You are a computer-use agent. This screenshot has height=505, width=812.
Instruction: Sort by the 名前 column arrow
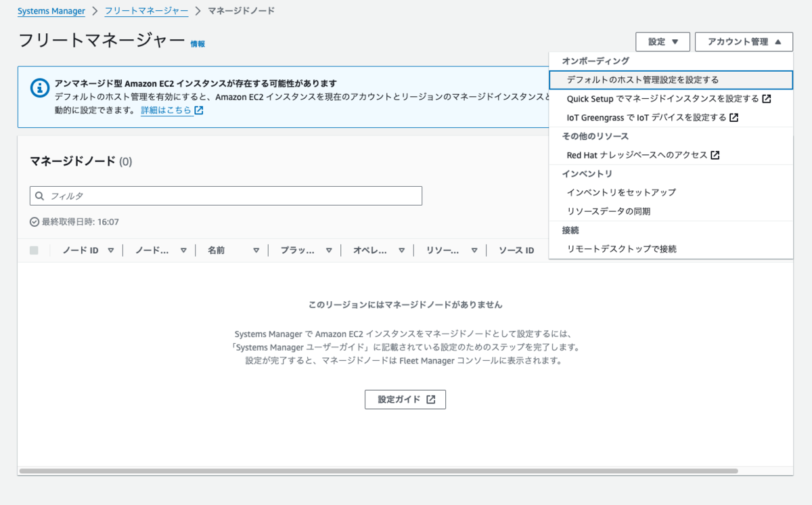coord(256,250)
